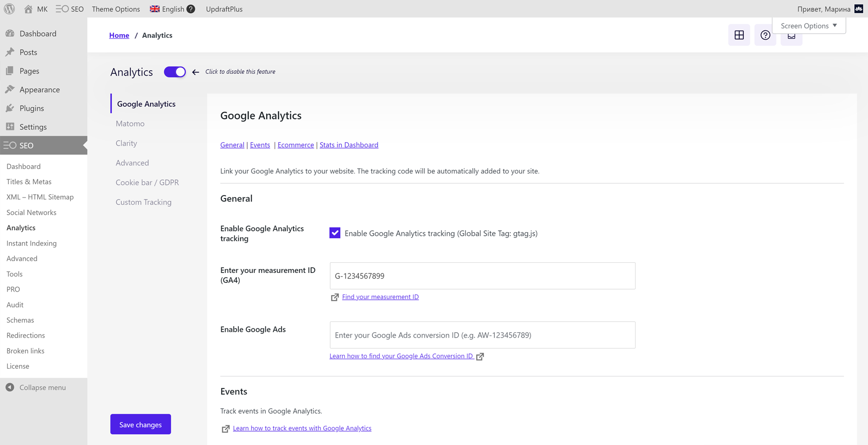The width and height of the screenshot is (868, 445).
Task: Click the English help question mark icon
Action: tap(191, 9)
